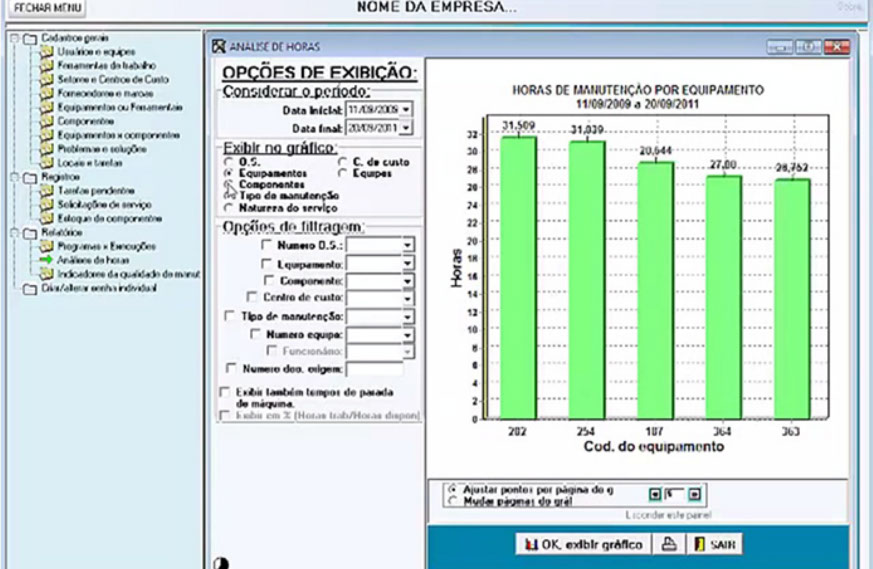Open the Data inicial date dropdown
This screenshot has width=873, height=569.
[x=406, y=108]
